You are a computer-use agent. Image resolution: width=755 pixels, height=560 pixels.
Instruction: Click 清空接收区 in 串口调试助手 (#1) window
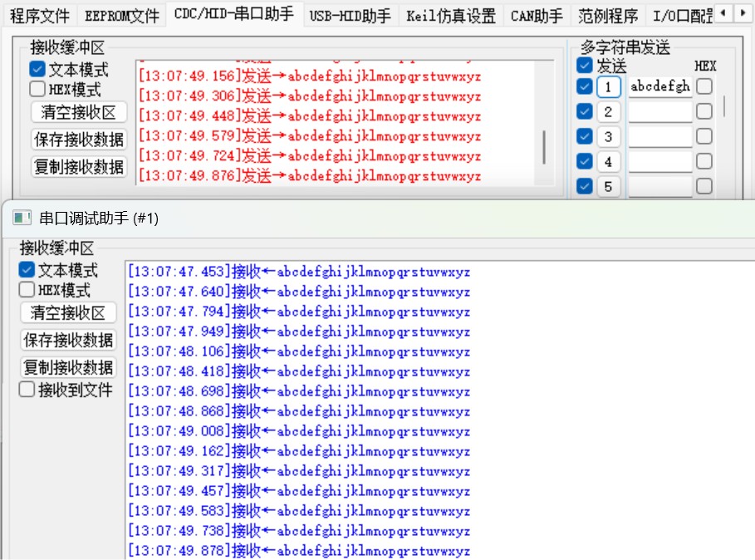[x=68, y=313]
